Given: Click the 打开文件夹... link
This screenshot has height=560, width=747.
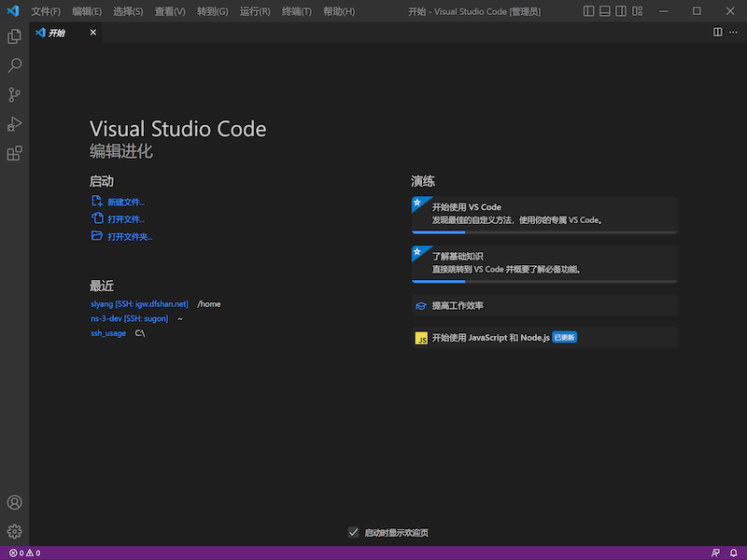Looking at the screenshot, I should (129, 236).
